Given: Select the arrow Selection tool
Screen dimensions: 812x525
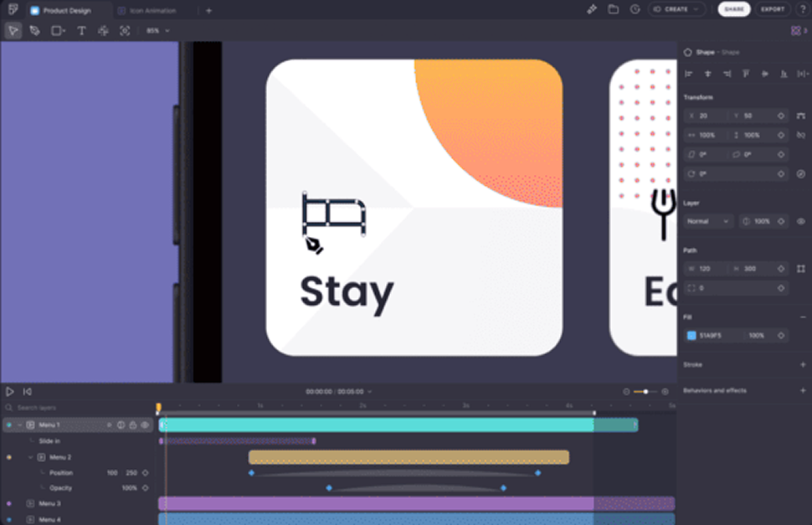Looking at the screenshot, I should tap(13, 30).
